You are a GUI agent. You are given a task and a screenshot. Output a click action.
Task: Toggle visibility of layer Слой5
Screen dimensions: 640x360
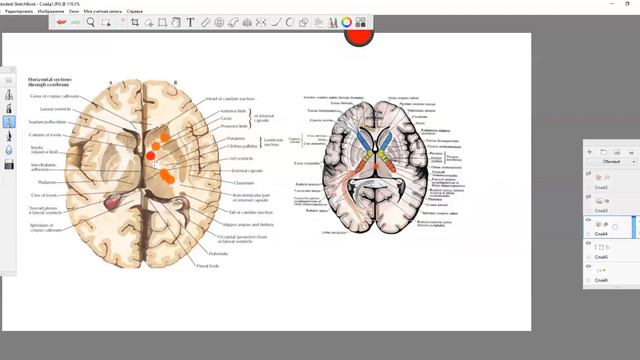click(589, 243)
